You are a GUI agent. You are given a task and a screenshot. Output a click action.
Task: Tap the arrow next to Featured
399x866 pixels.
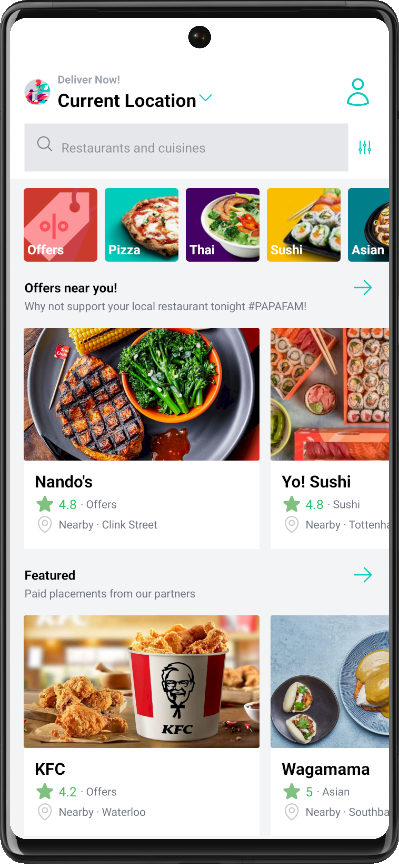[x=363, y=575]
